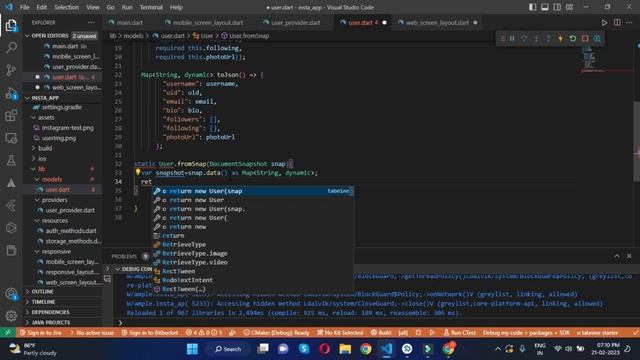Toggle the Secondary Side Bar layout
The width and height of the screenshot is (640, 360).
coord(557,7)
